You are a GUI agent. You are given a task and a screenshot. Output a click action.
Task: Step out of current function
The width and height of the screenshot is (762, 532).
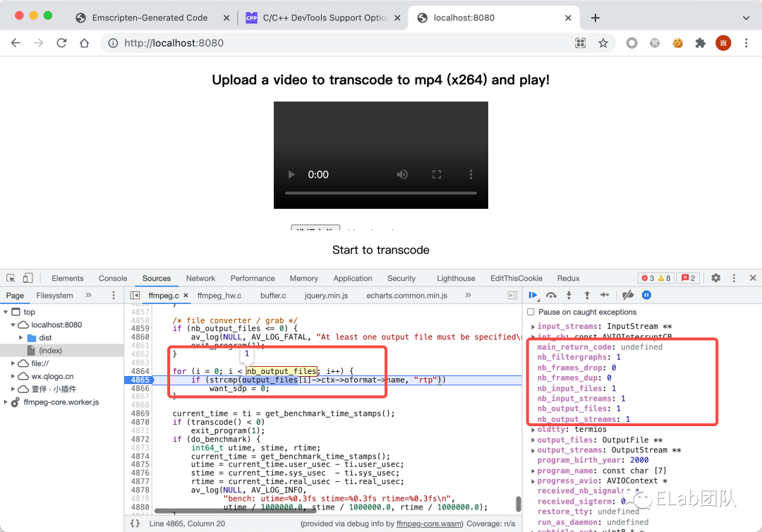tap(587, 296)
